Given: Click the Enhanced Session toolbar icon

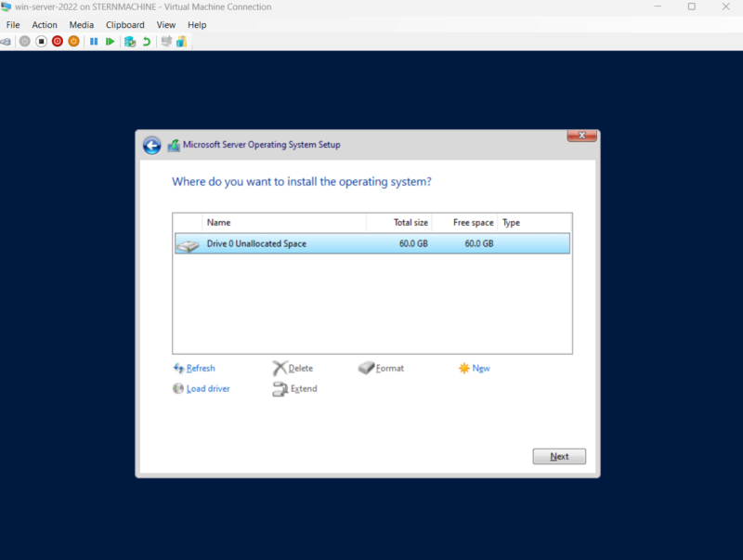Looking at the screenshot, I should [x=166, y=42].
